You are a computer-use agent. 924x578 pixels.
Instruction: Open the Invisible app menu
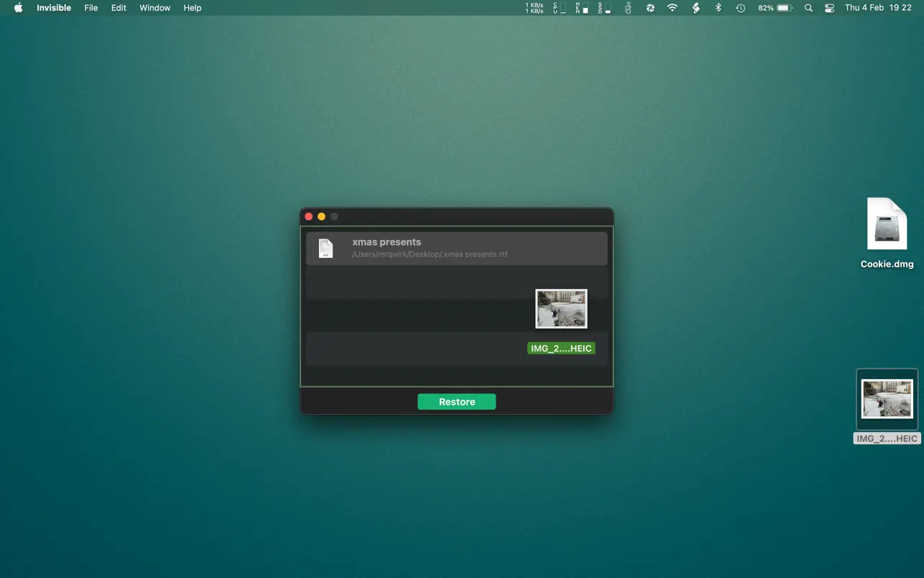tap(54, 8)
